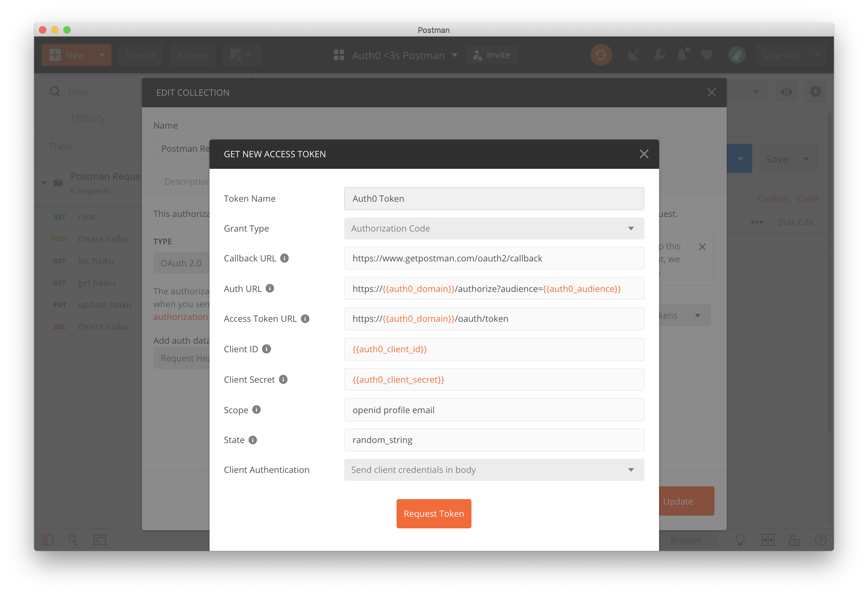Click the Request Token button
The image size is (868, 596).
pos(434,513)
